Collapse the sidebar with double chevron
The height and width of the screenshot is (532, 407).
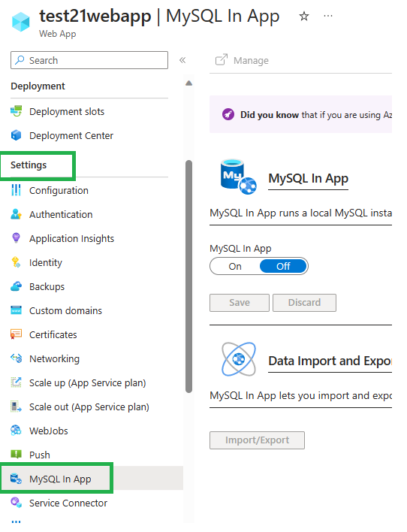click(x=182, y=60)
